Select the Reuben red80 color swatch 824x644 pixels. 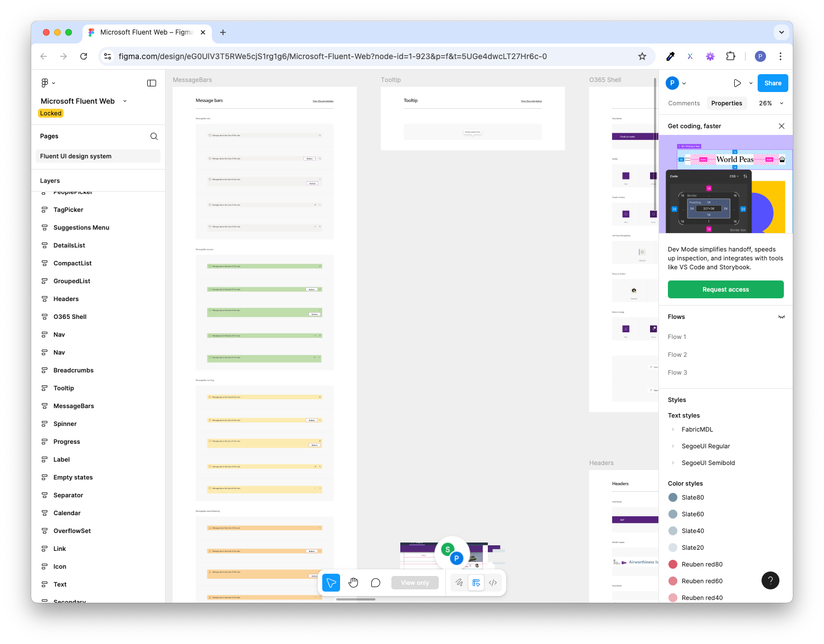pos(673,564)
